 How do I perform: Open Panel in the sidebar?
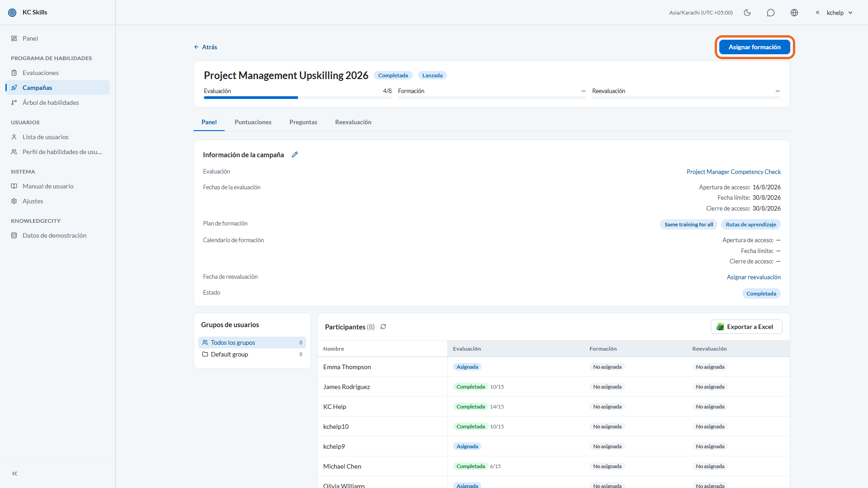(58, 38)
